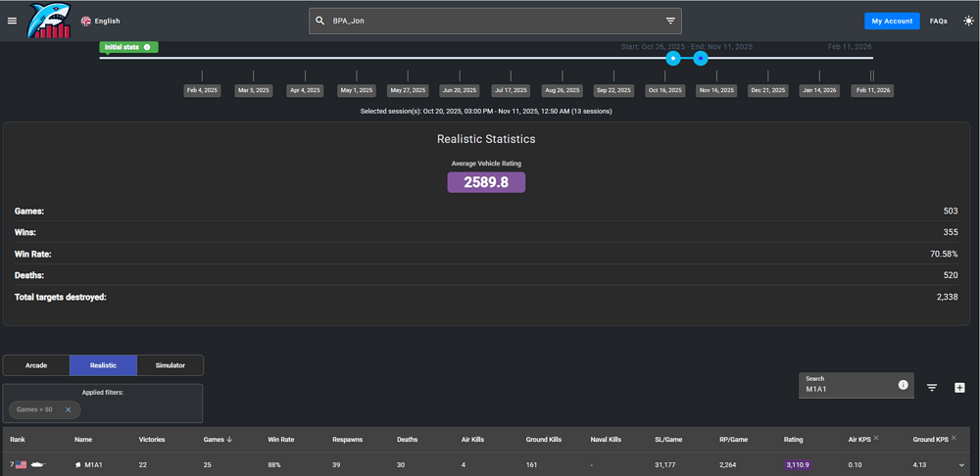Sort the table by Games column

point(216,440)
